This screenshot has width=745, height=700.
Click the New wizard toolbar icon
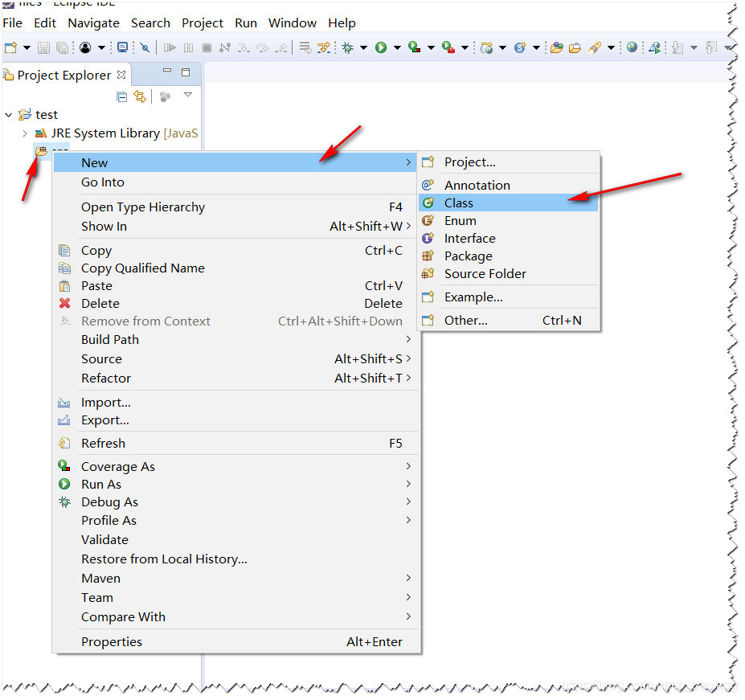point(10,47)
